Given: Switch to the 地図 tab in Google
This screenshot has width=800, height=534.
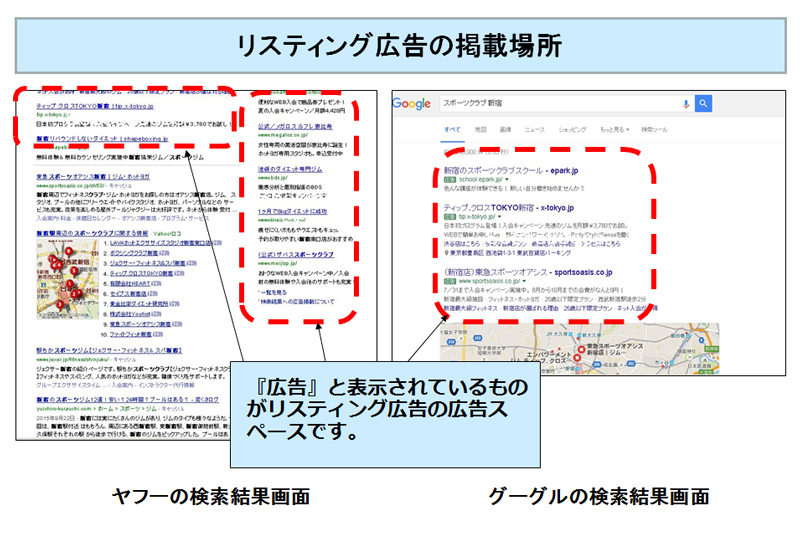Looking at the screenshot, I should pos(481,130).
